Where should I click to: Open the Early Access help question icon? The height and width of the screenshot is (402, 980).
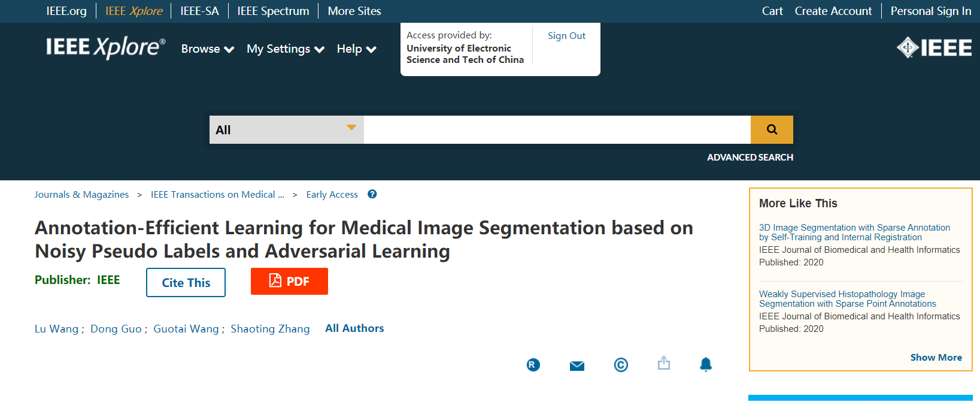pyautogui.click(x=372, y=194)
